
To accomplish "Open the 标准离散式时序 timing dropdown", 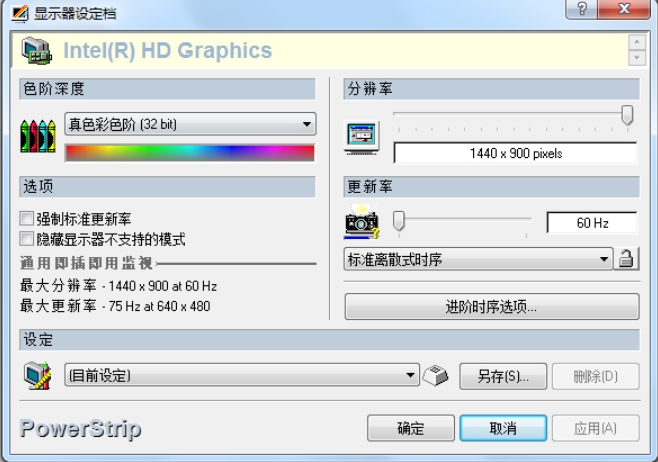I will (x=478, y=259).
